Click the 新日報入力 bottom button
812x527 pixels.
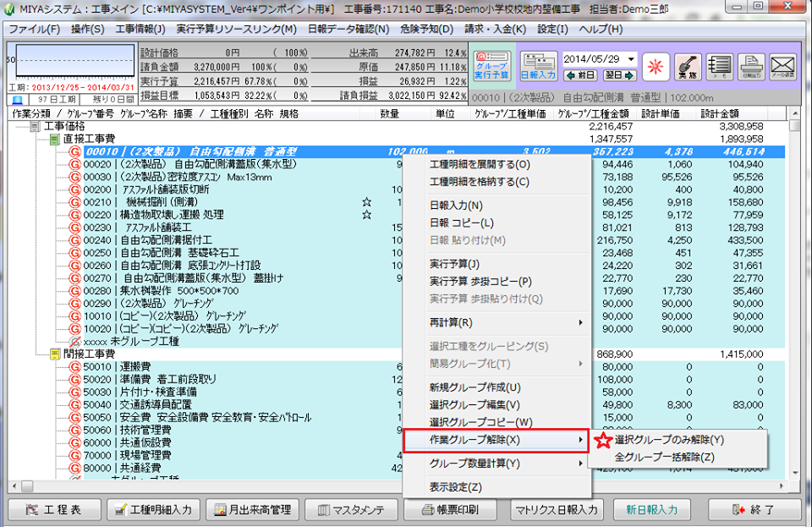[x=651, y=510]
